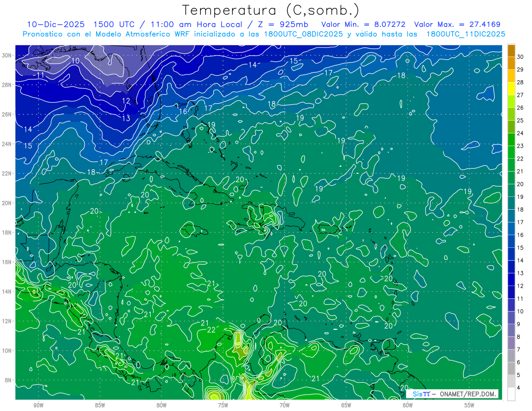This screenshot has height=411, width=532.
Task: Click the '10' contour label on the map
Action: (75, 61)
